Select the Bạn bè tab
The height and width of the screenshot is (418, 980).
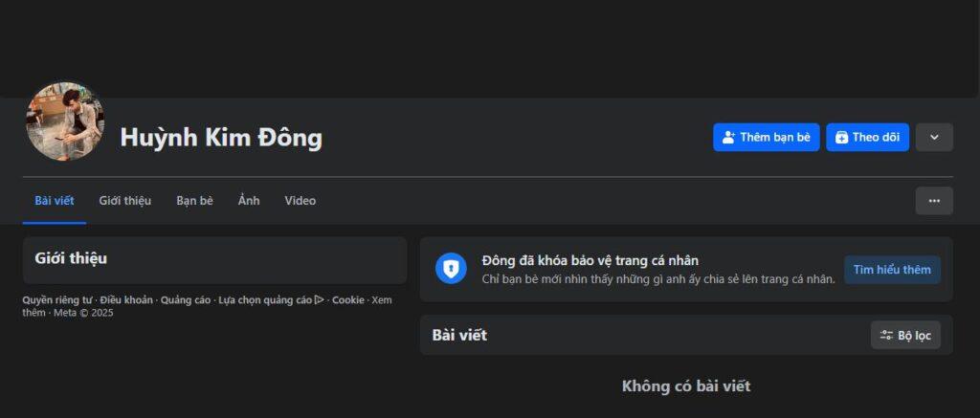(x=194, y=201)
